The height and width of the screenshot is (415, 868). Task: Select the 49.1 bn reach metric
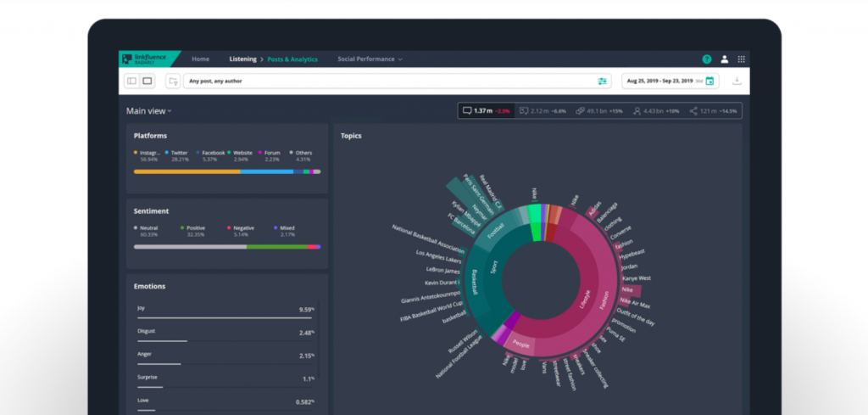(599, 111)
